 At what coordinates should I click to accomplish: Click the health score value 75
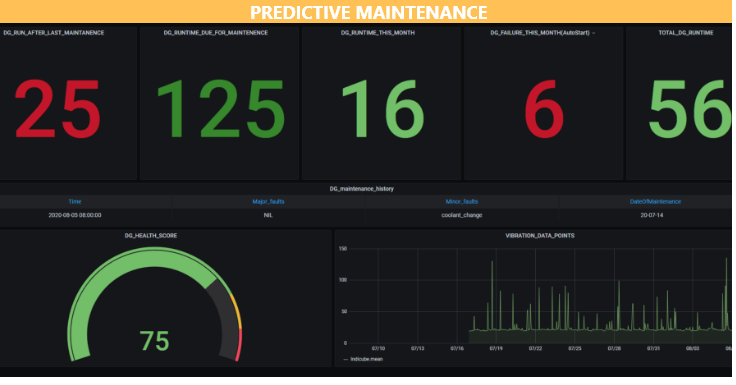(154, 341)
